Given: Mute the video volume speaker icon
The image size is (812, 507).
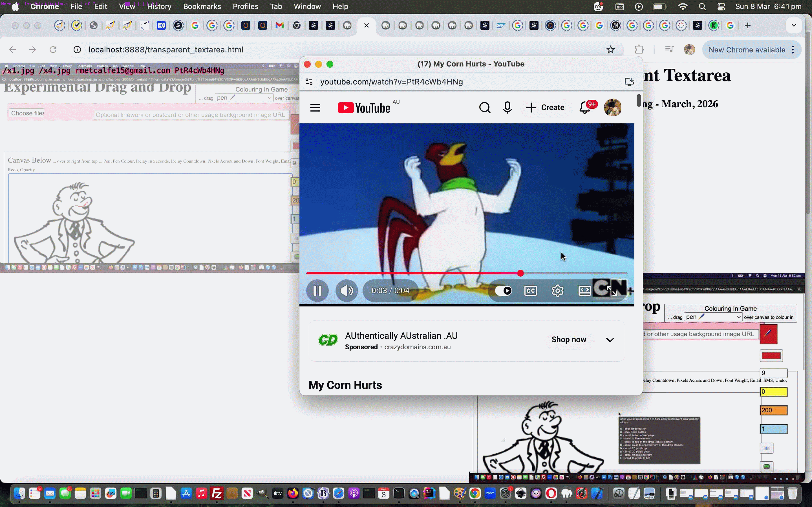Looking at the screenshot, I should 346,290.
